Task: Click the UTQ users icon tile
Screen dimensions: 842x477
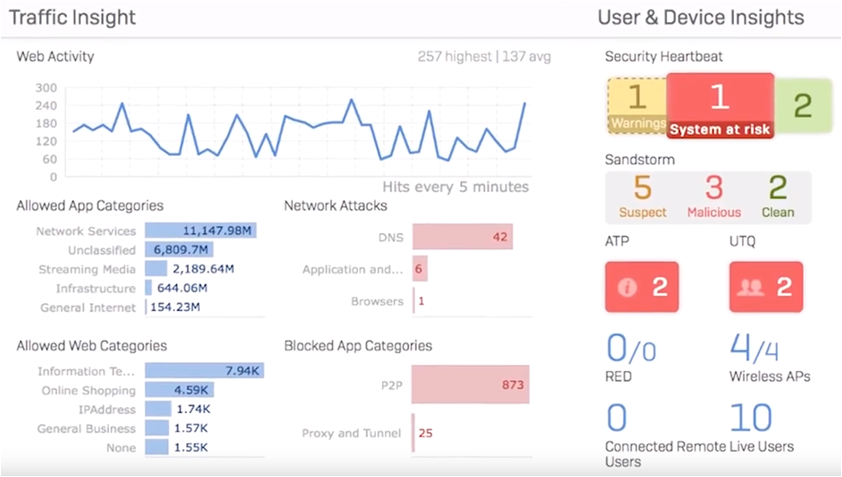Action: pos(766,287)
